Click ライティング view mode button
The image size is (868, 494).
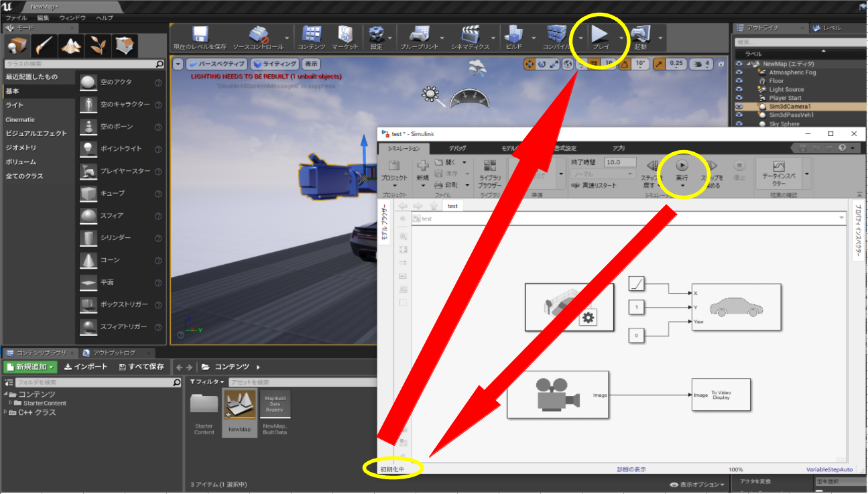point(275,64)
